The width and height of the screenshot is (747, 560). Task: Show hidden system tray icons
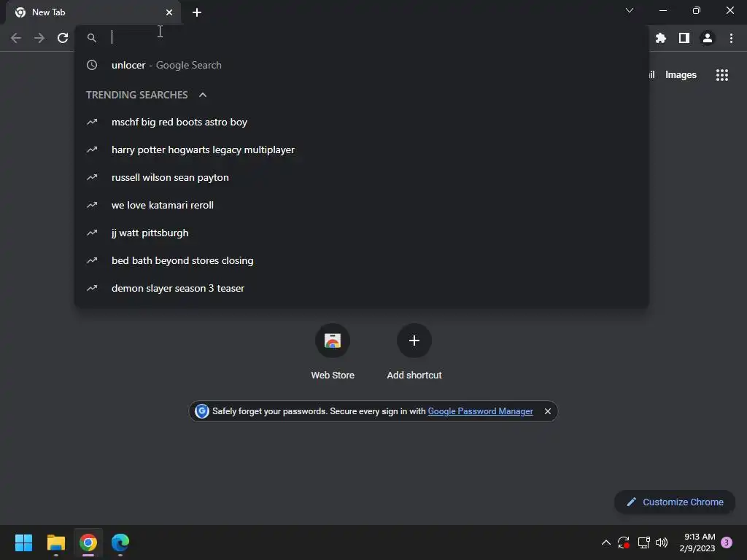coord(606,542)
